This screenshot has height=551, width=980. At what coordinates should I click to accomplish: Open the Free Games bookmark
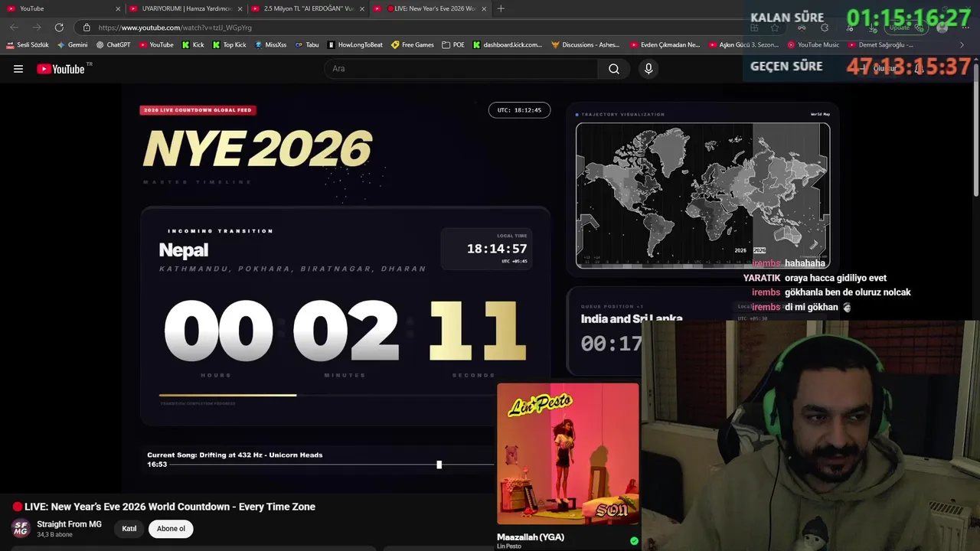click(413, 45)
